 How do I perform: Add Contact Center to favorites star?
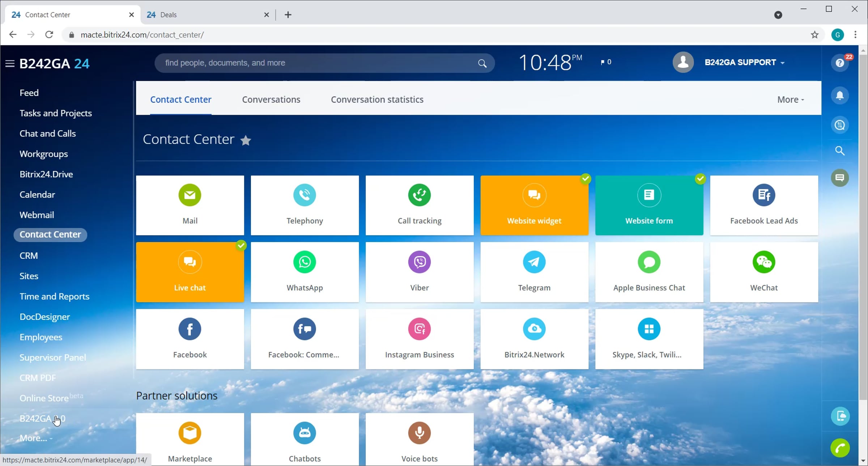(246, 140)
